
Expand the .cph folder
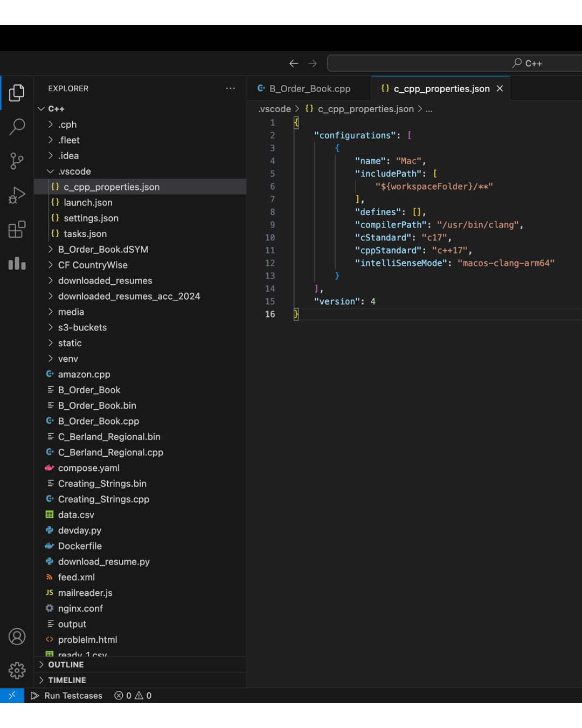coord(140,125)
